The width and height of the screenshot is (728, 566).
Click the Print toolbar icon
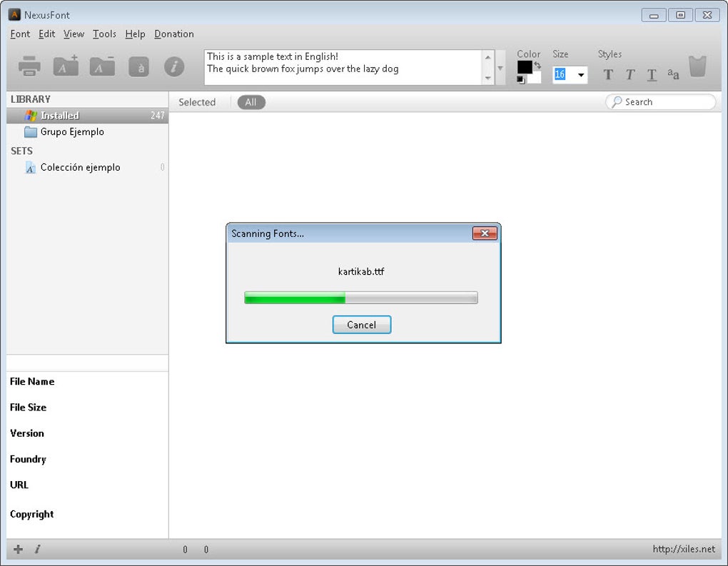click(x=29, y=66)
